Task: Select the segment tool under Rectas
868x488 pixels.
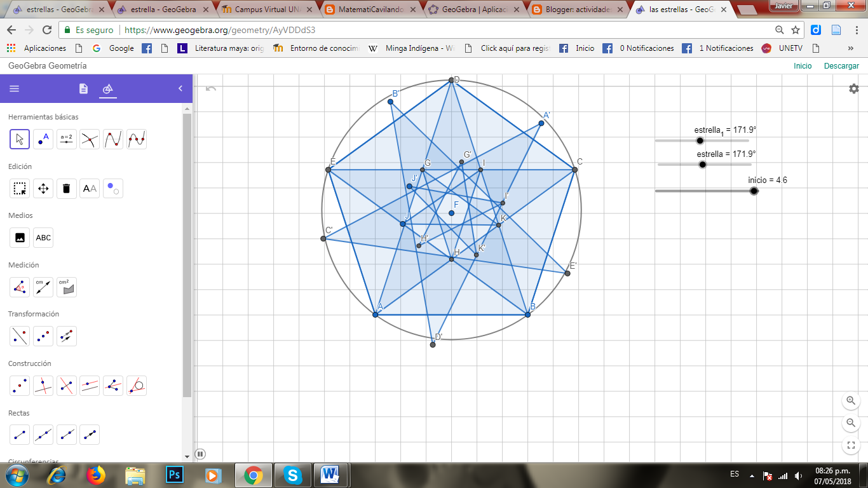Action: coord(19,435)
